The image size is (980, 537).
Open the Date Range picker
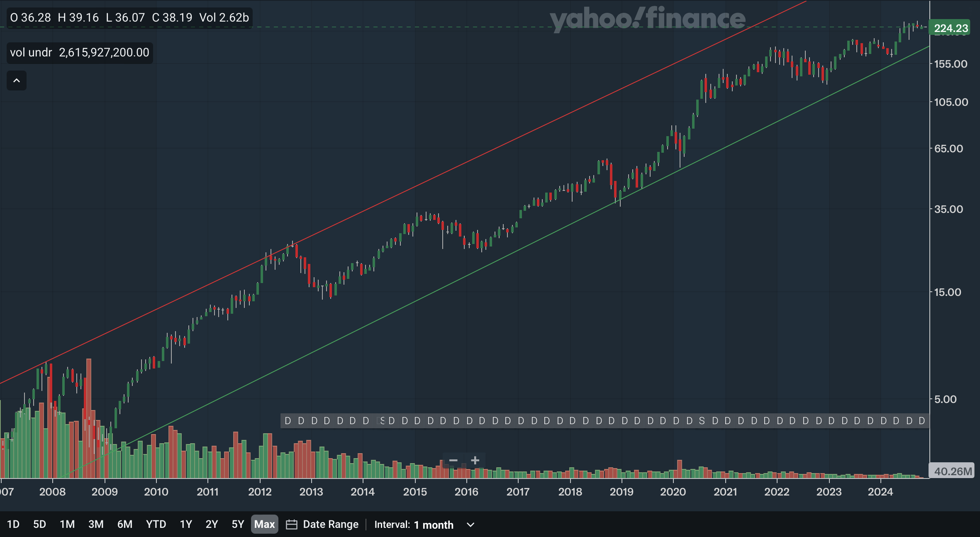(x=330, y=525)
